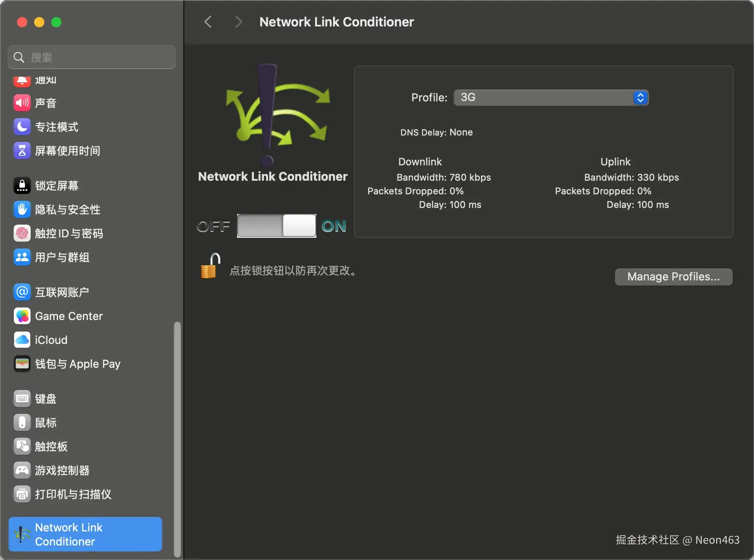
Task: Click the Wallet & Apple Pay icon
Action: tap(22, 364)
